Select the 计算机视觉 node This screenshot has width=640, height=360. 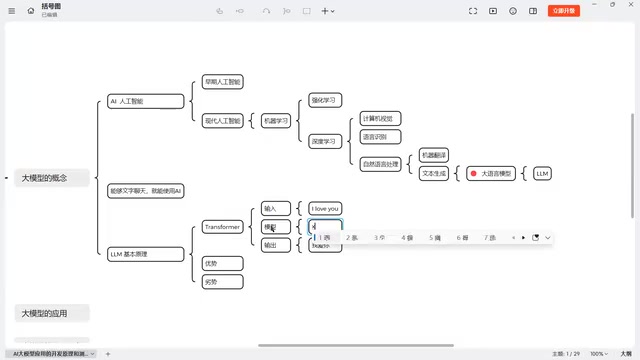click(380, 118)
